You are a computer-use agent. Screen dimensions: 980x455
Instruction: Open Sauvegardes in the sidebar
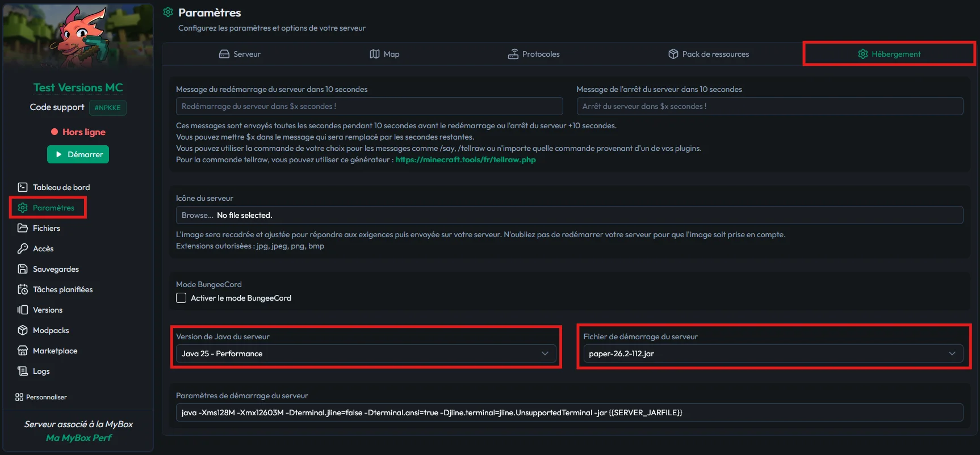pyautogui.click(x=48, y=269)
